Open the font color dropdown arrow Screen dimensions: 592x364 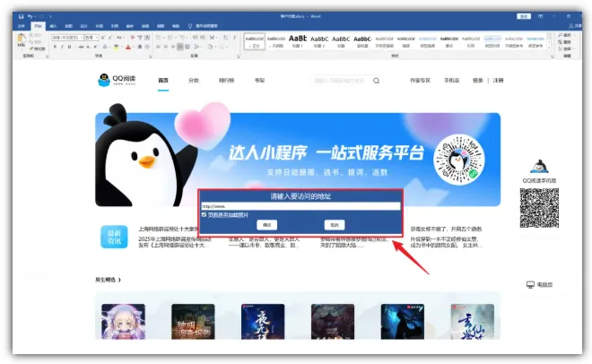tap(134, 47)
